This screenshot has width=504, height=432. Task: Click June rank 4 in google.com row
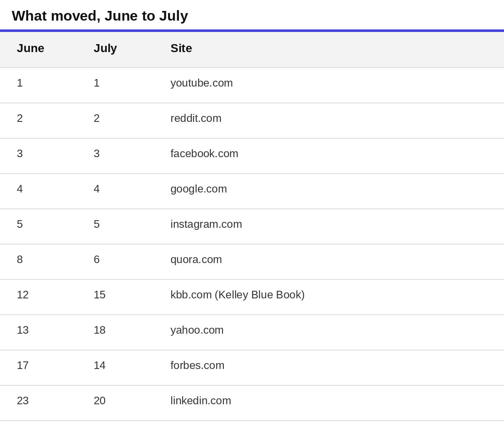click(20, 189)
